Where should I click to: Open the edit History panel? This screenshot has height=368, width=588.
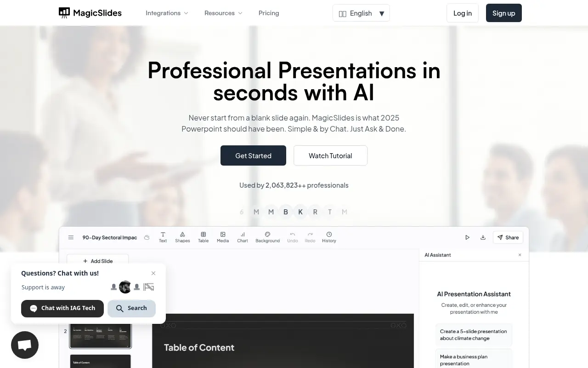pyautogui.click(x=329, y=237)
